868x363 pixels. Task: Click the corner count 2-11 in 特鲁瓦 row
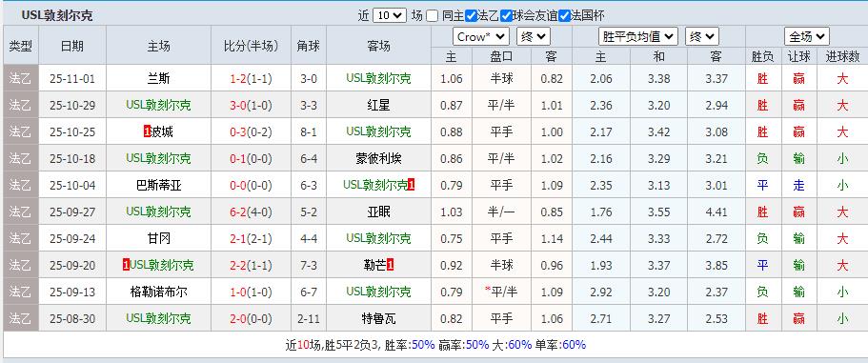pos(309,319)
